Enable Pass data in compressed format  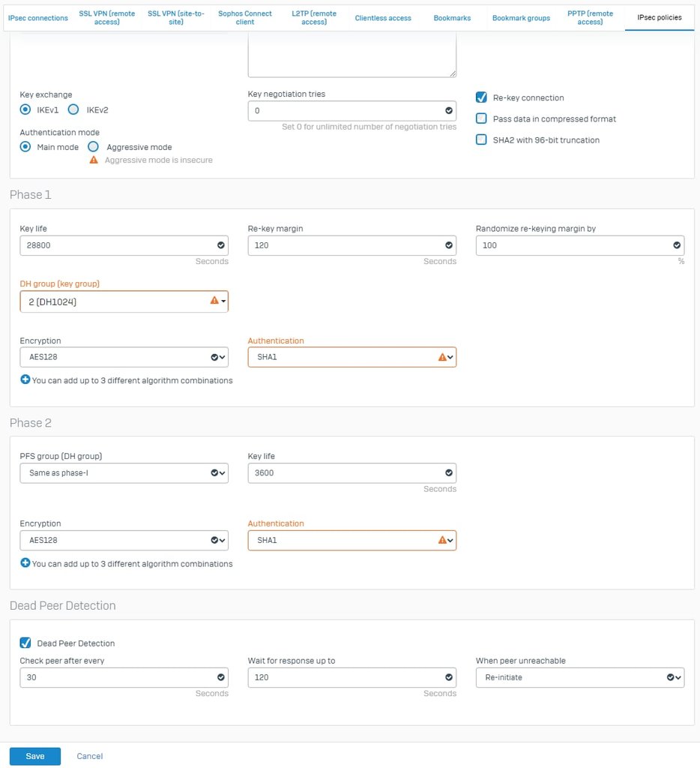(x=481, y=118)
